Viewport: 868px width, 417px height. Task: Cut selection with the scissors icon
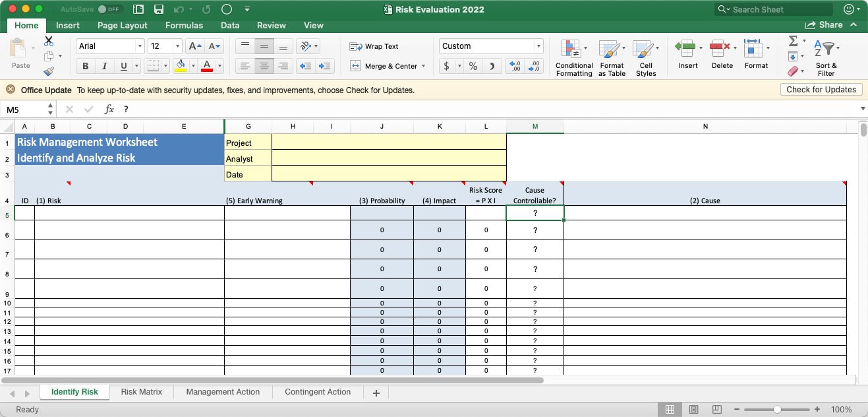pos(49,41)
